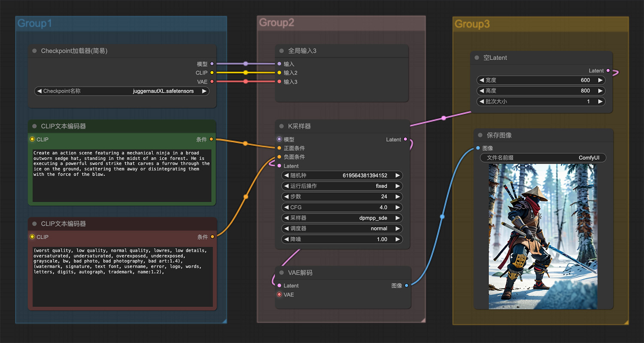Viewport: 644px width, 343px height.
Task: Click the 图像 input socket on 保存图像
Action: point(478,148)
